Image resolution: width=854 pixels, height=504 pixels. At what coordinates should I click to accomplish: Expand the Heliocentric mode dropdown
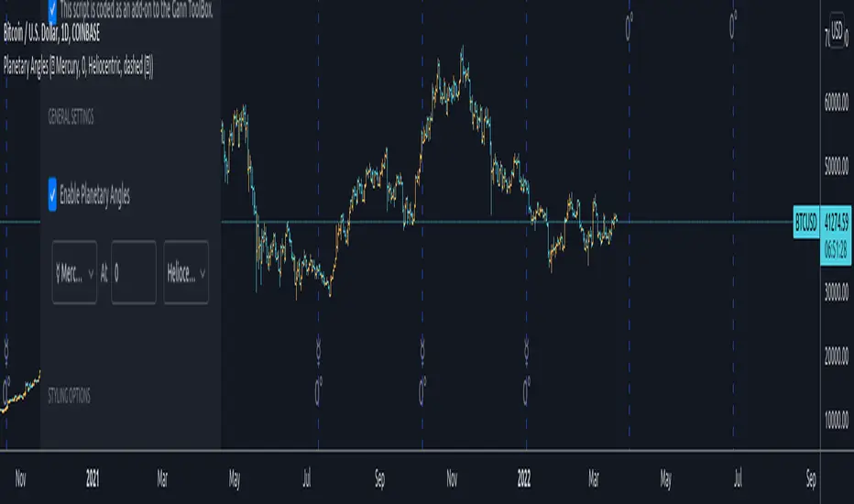point(186,272)
